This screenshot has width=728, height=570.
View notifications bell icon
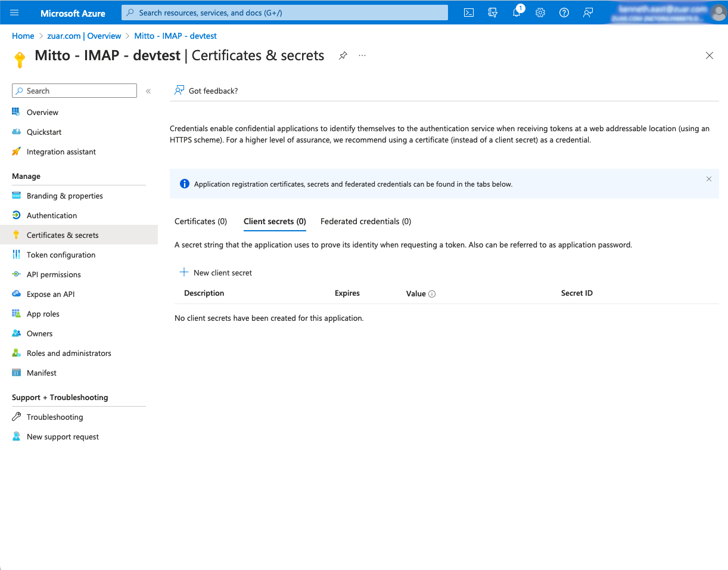pos(517,13)
